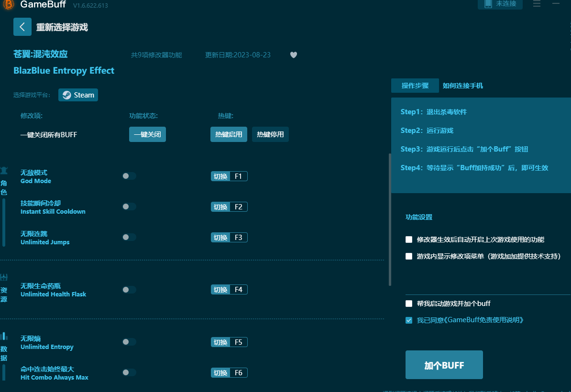
Task: Click the data category icon
Action: point(4,336)
